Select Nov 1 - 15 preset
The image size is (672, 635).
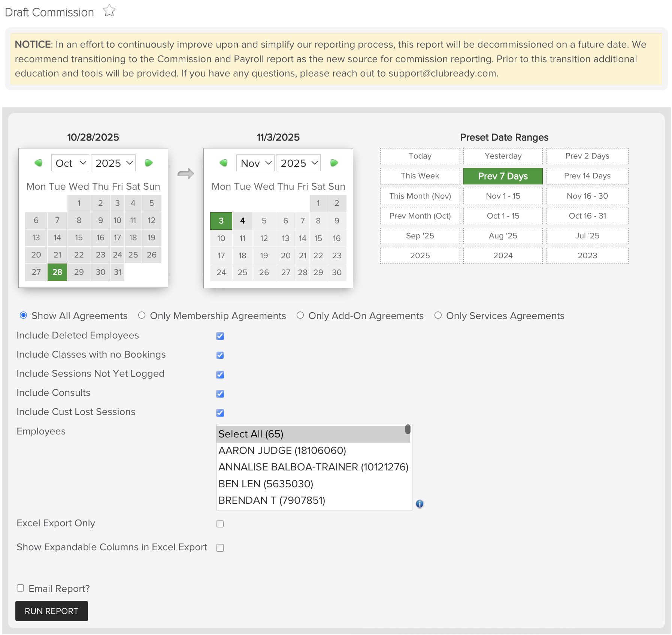coord(503,196)
